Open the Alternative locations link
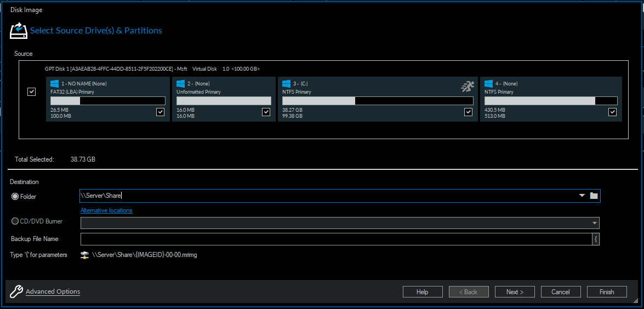The image size is (644, 309). 106,210
